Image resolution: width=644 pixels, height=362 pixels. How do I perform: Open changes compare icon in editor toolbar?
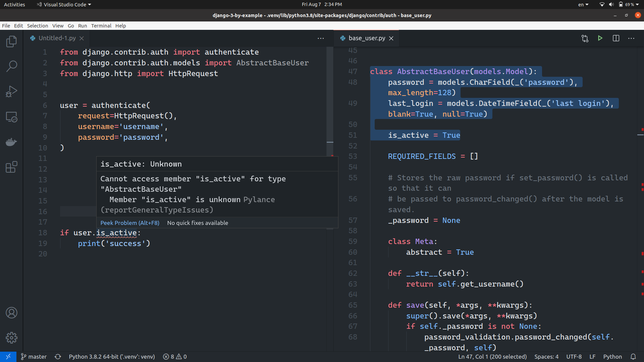click(x=585, y=38)
